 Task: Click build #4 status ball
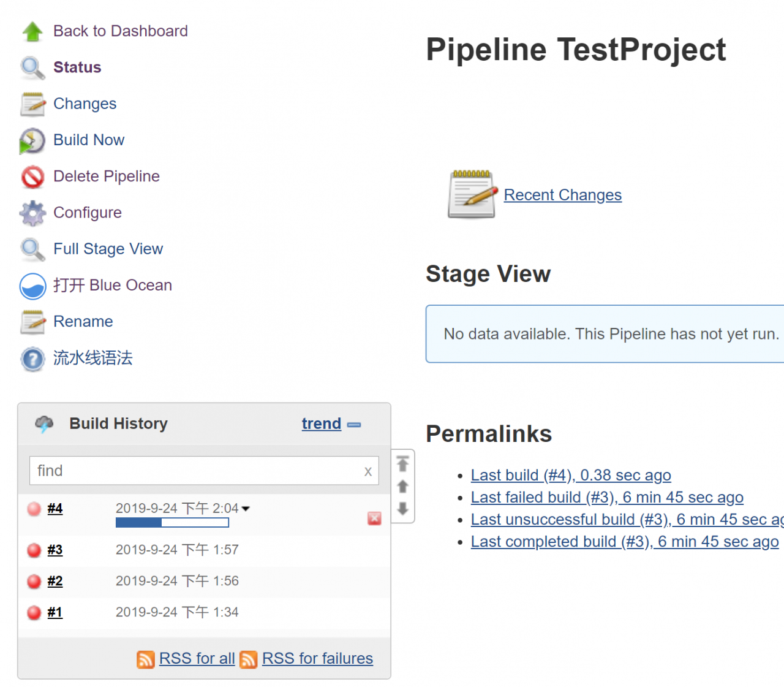(34, 509)
